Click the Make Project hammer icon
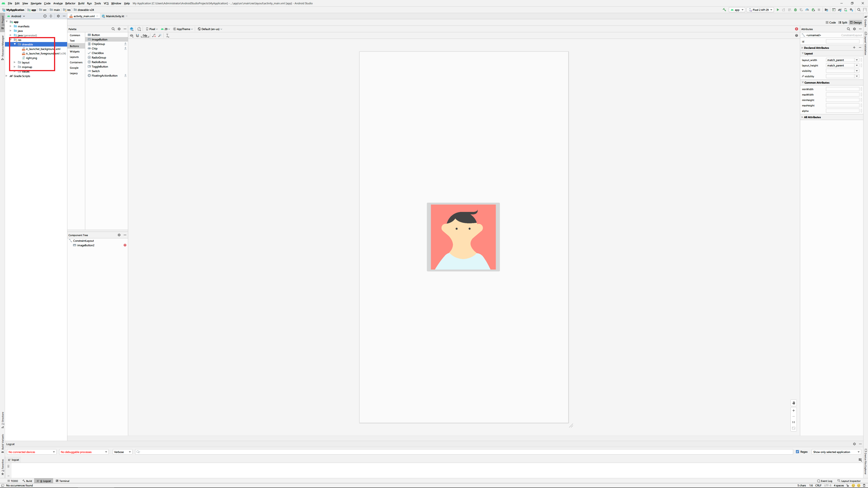The width and height of the screenshot is (868, 488). tap(724, 10)
